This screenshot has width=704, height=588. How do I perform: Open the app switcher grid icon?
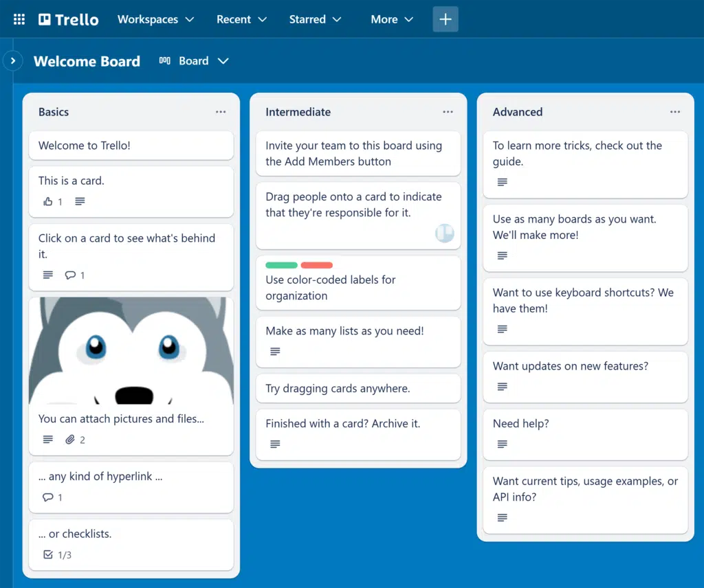pos(19,19)
